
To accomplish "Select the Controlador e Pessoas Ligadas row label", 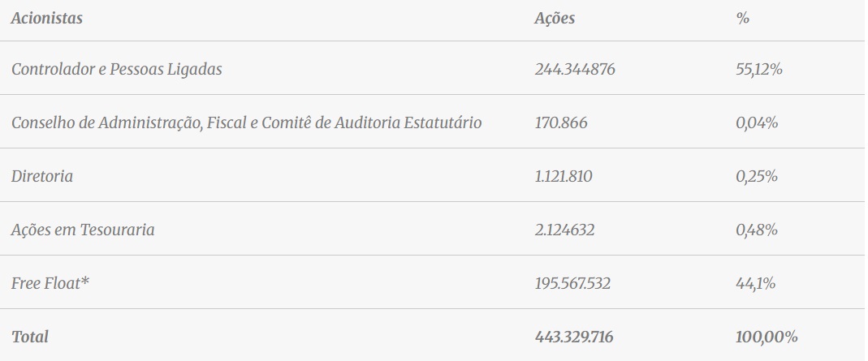I will pyautogui.click(x=117, y=69).
